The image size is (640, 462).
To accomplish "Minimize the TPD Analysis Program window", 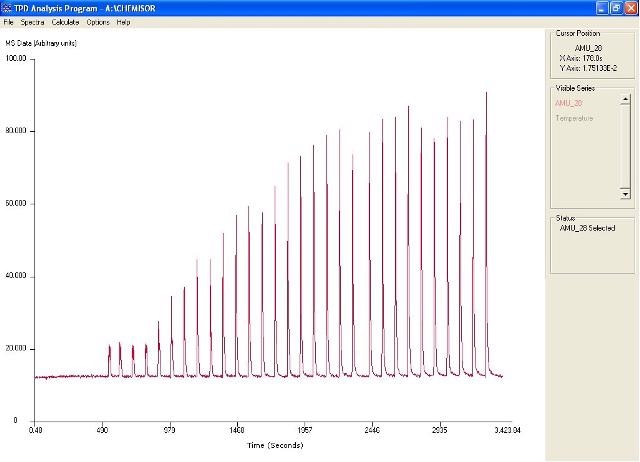I will click(x=602, y=8).
